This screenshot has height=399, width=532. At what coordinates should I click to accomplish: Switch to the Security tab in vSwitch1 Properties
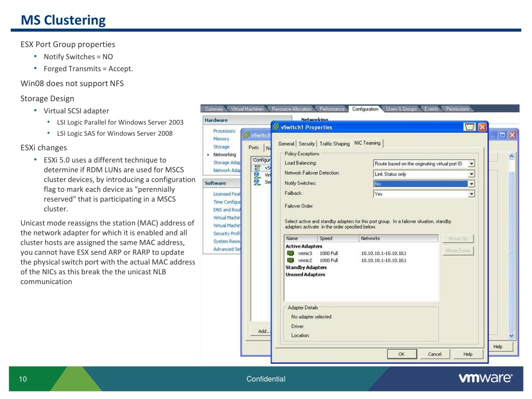coord(307,143)
